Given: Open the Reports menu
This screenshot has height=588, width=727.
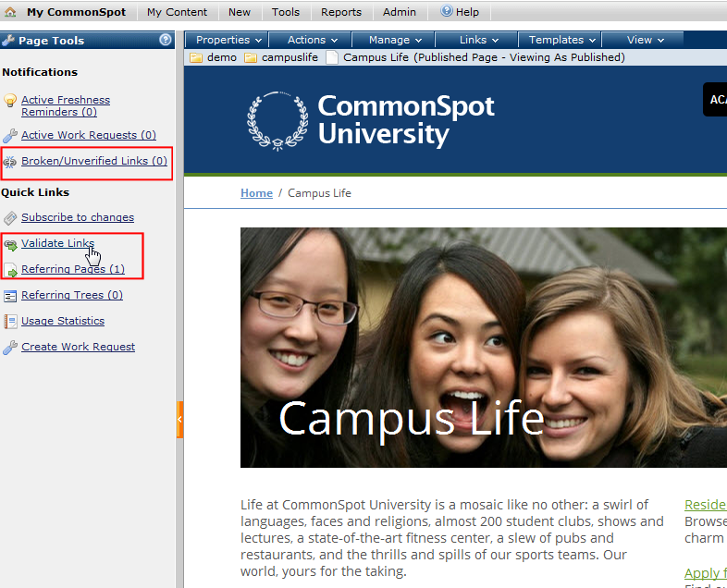Looking at the screenshot, I should coord(341,12).
